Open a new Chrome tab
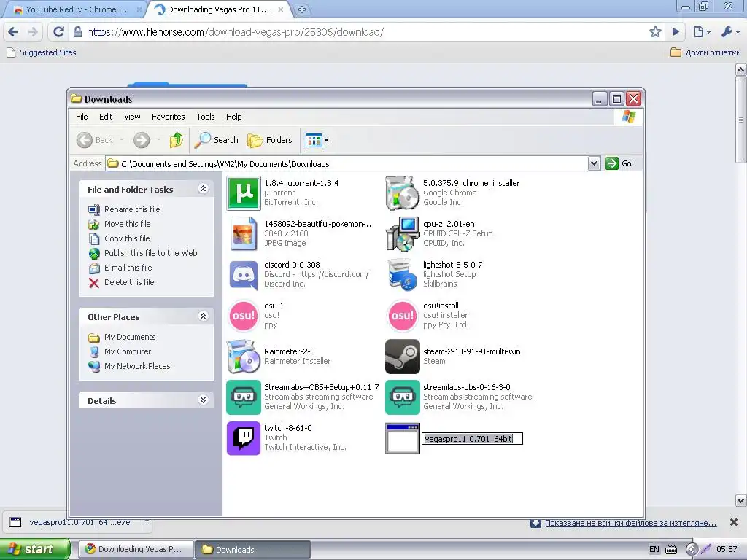The width and height of the screenshot is (747, 560). [x=302, y=9]
